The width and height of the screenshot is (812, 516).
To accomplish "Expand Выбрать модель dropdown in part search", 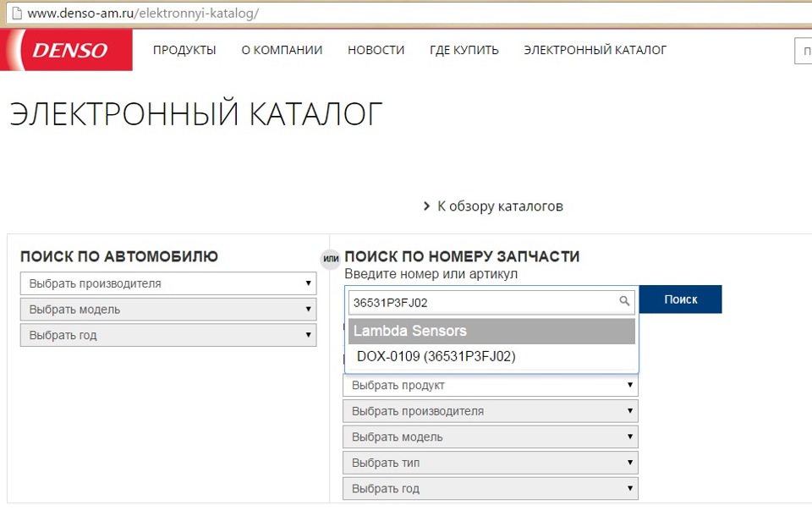I will [491, 436].
